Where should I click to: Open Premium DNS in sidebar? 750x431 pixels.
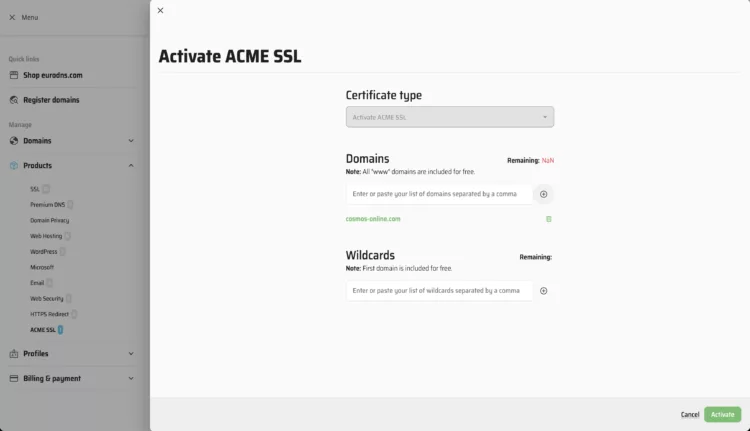47,204
